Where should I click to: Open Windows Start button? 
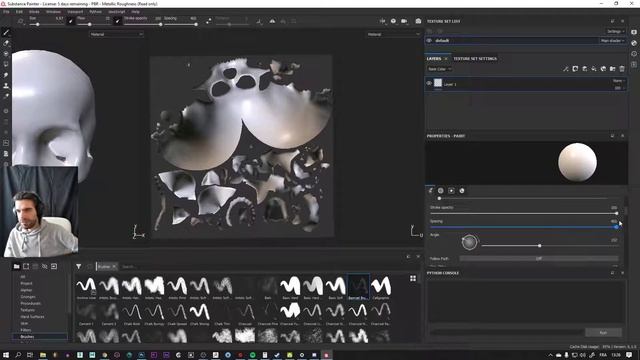click(6, 355)
